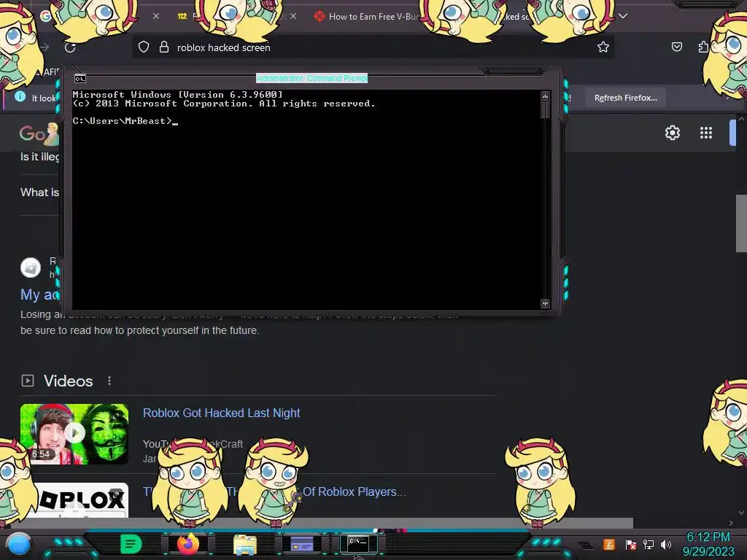
Task: Click the volume speaker tray icon
Action: 666,544
